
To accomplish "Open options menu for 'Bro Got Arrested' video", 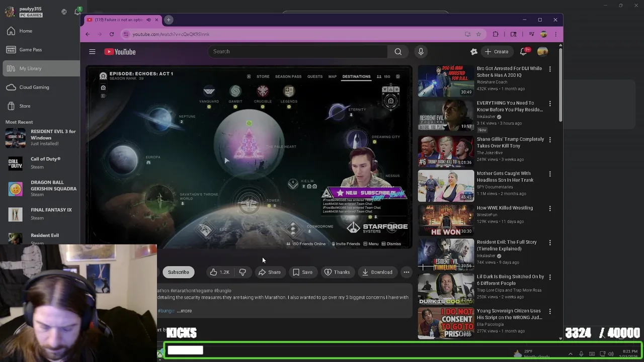I will pyautogui.click(x=550, y=69).
